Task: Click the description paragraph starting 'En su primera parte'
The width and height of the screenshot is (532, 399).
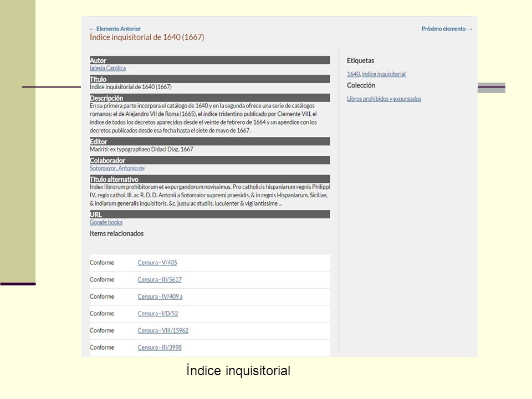Action: [x=203, y=118]
